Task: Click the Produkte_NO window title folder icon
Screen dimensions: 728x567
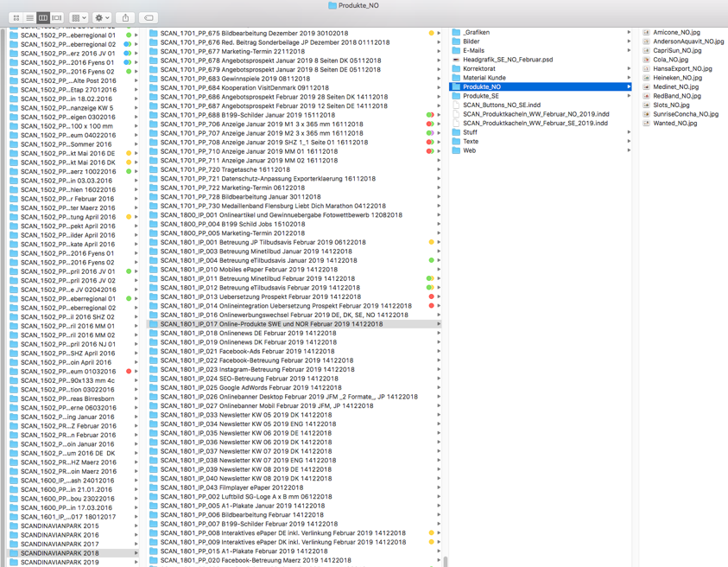Action: tap(332, 5)
